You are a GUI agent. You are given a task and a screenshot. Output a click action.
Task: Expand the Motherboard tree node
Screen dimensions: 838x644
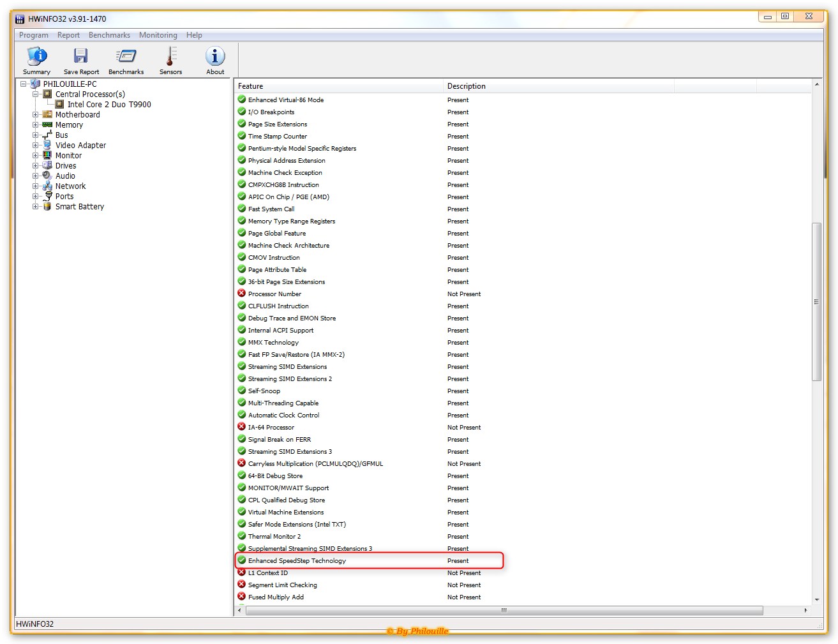tap(36, 115)
